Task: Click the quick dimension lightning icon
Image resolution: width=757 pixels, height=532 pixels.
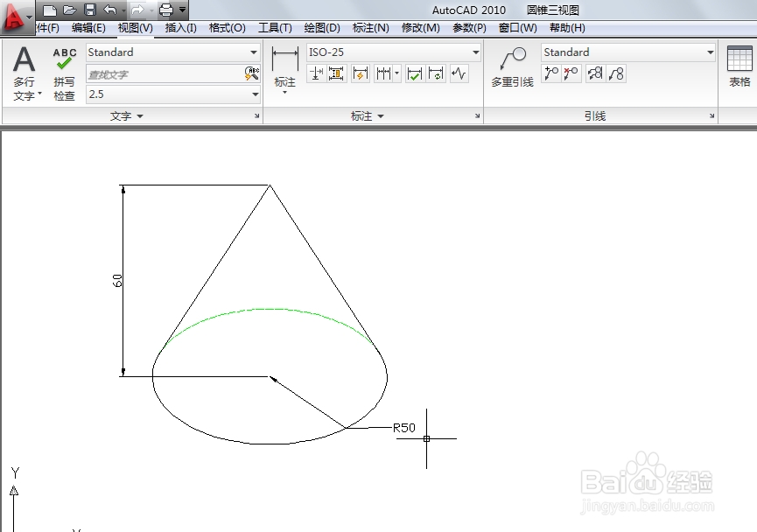Action: (x=361, y=73)
